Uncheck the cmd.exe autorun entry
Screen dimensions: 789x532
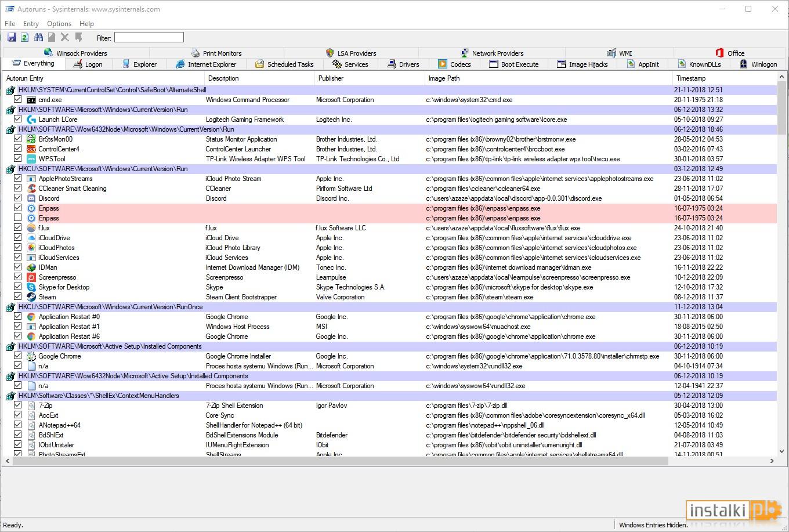tap(17, 100)
